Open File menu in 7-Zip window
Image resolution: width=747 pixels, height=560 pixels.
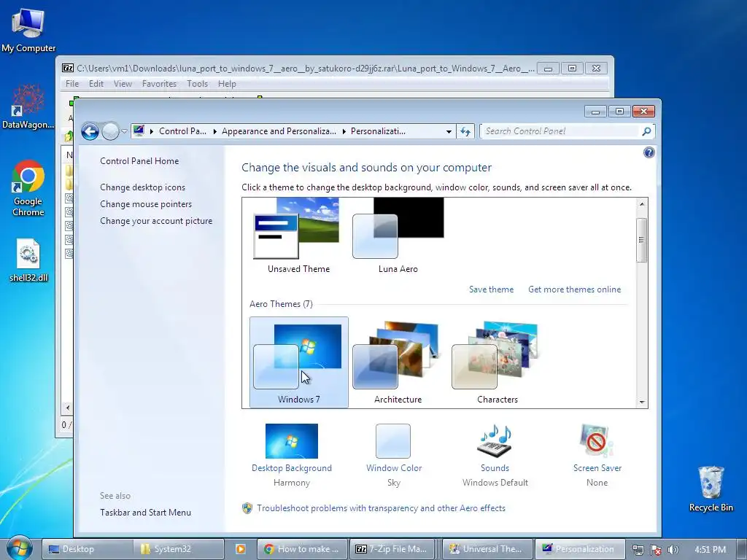click(x=72, y=84)
